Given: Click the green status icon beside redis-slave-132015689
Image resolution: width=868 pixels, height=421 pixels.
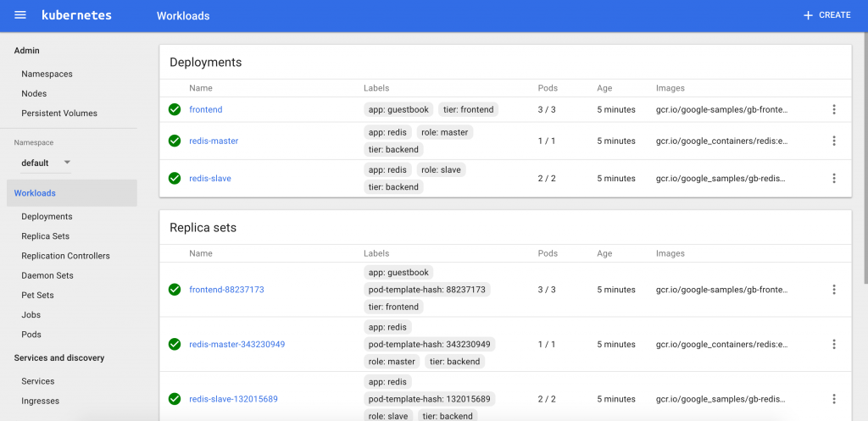Looking at the screenshot, I should [175, 399].
